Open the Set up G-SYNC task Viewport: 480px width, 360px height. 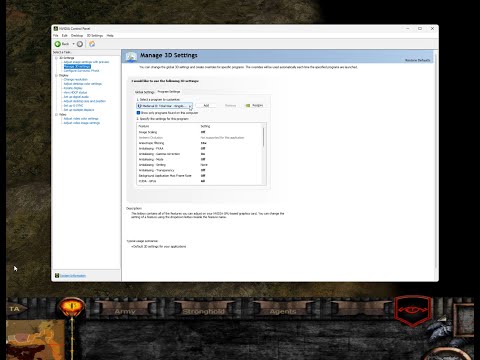[x=73, y=106]
